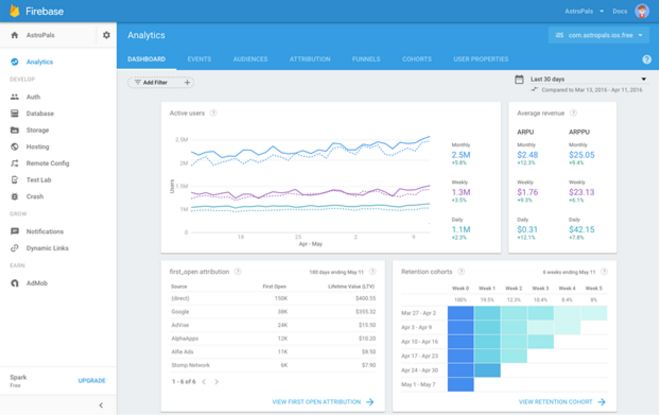
Task: Click the Notifications sidebar icon
Action: tap(14, 231)
